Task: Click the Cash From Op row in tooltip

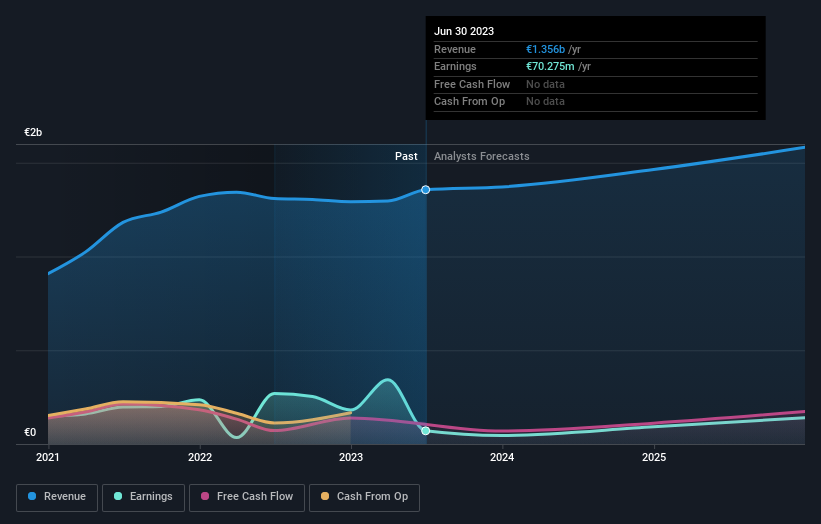Action: point(596,102)
